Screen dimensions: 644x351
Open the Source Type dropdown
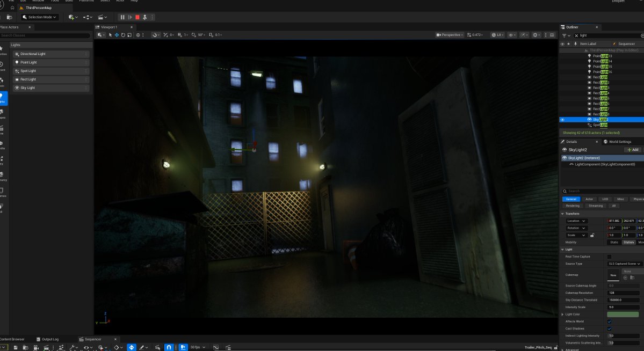tap(624, 264)
